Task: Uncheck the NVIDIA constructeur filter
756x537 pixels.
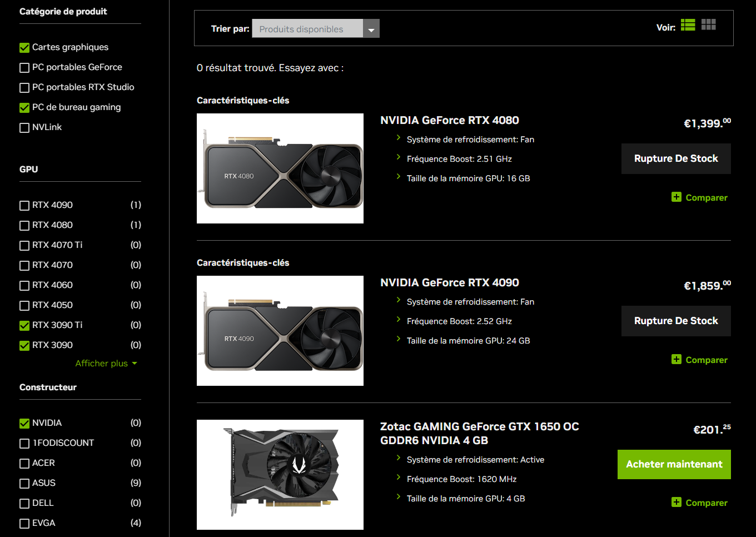Action: [x=24, y=424]
